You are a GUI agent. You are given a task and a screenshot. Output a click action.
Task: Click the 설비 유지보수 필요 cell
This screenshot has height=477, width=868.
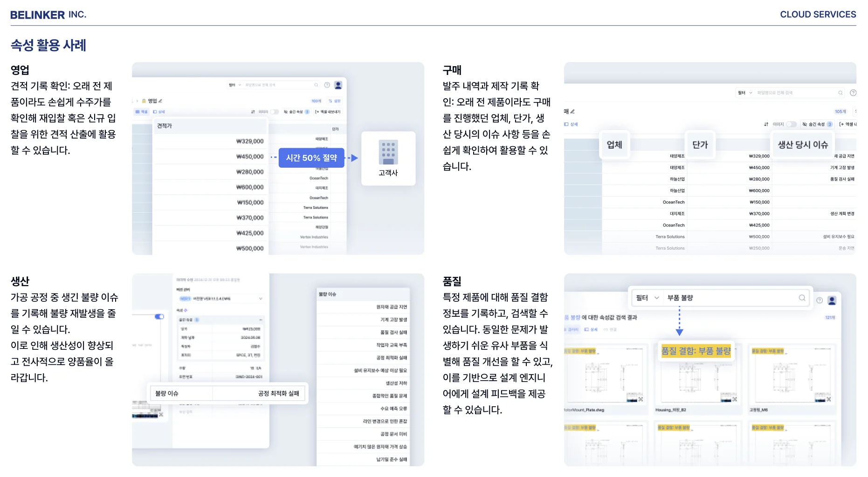(839, 237)
